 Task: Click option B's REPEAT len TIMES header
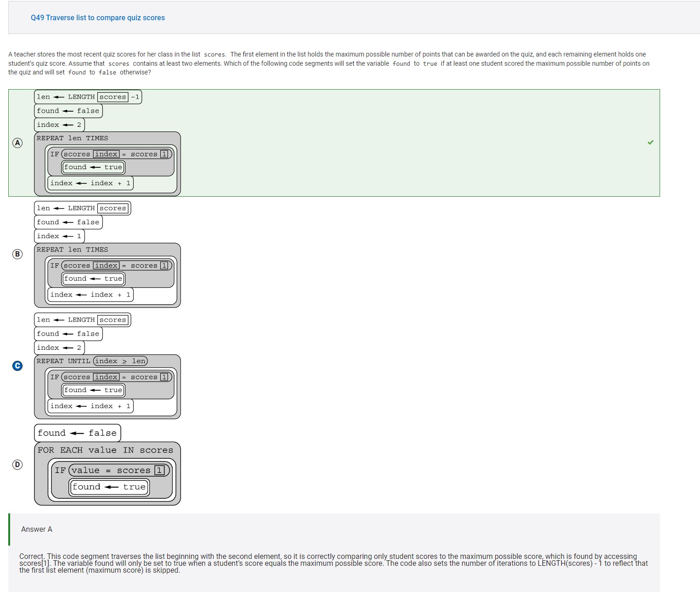73,250
